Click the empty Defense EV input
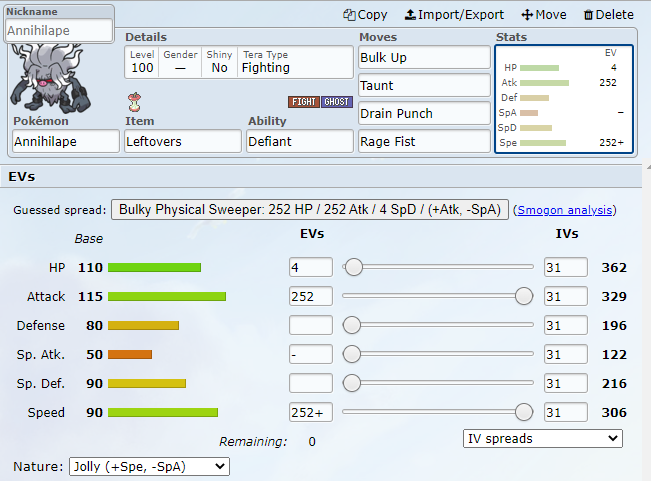 311,325
